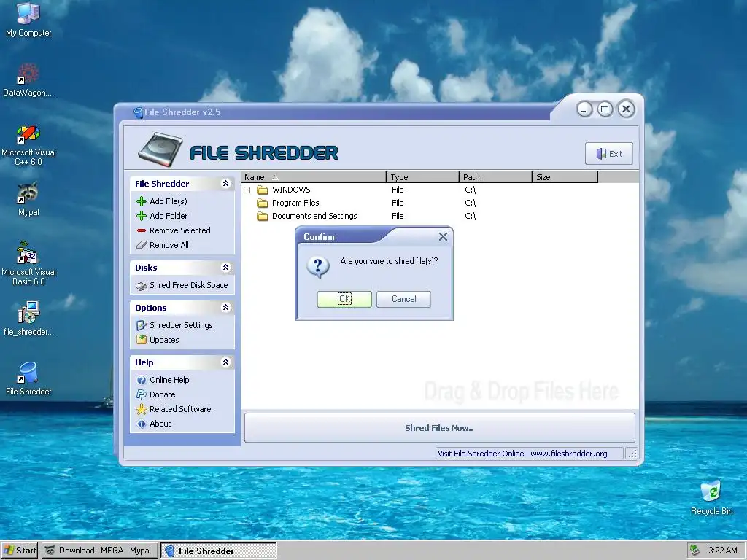Collapse the Help sidebar panel
The width and height of the screenshot is (747, 560).
point(226,362)
